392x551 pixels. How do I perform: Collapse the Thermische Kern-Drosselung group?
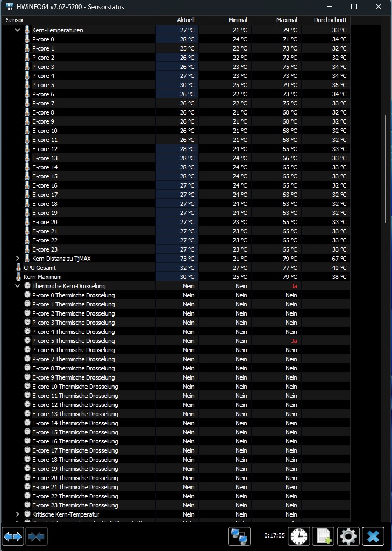(17, 285)
